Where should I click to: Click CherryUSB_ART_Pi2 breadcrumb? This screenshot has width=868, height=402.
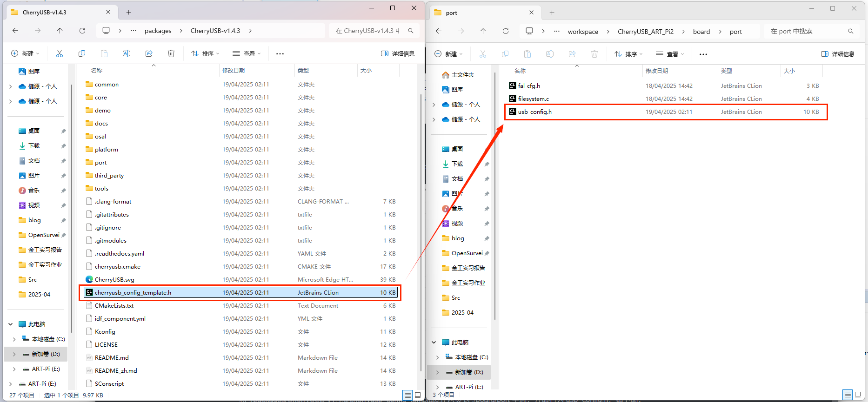pyautogui.click(x=646, y=32)
